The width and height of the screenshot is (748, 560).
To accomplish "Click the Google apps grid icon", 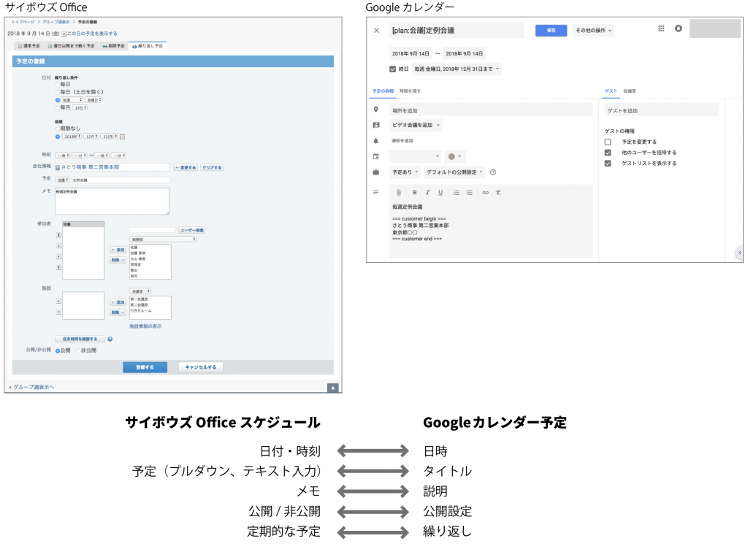I will (x=661, y=28).
